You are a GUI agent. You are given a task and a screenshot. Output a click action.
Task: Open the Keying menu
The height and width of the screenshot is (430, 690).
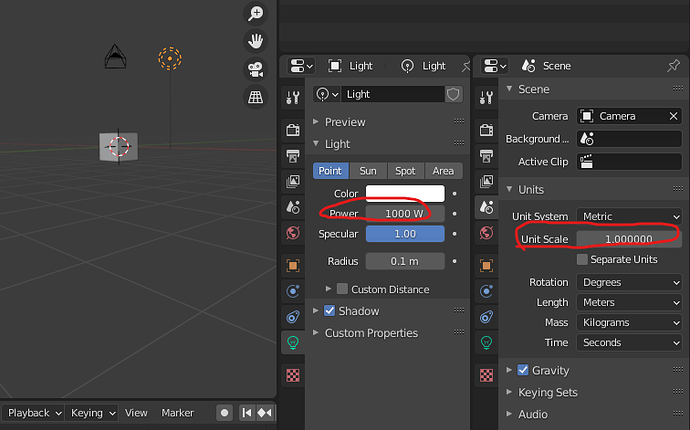click(92, 413)
